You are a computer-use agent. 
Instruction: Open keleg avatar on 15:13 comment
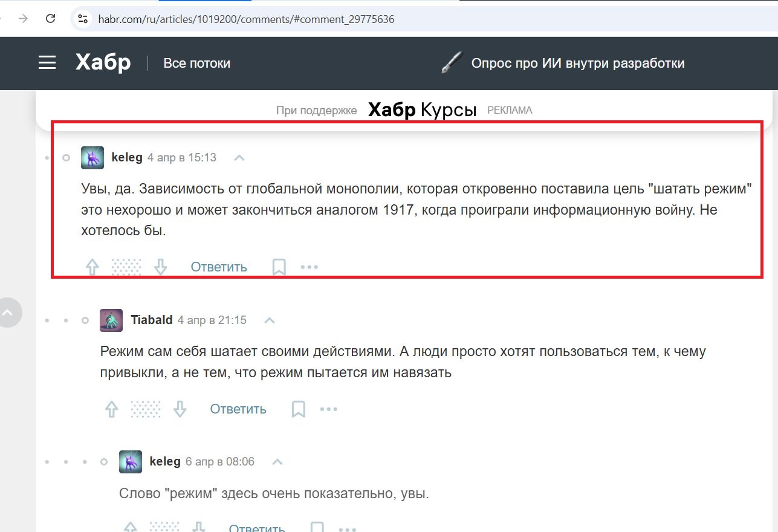(92, 158)
